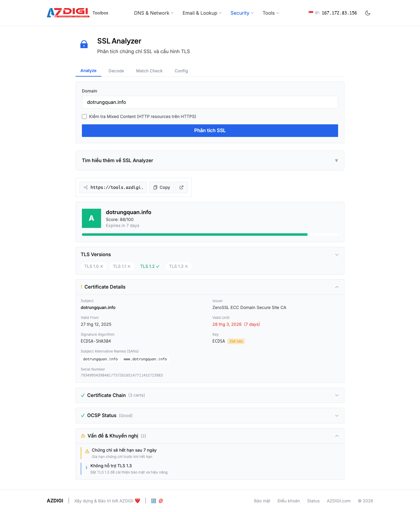Click the TLS 1.3 version chip
This screenshot has width=420, height=512.
point(178,266)
